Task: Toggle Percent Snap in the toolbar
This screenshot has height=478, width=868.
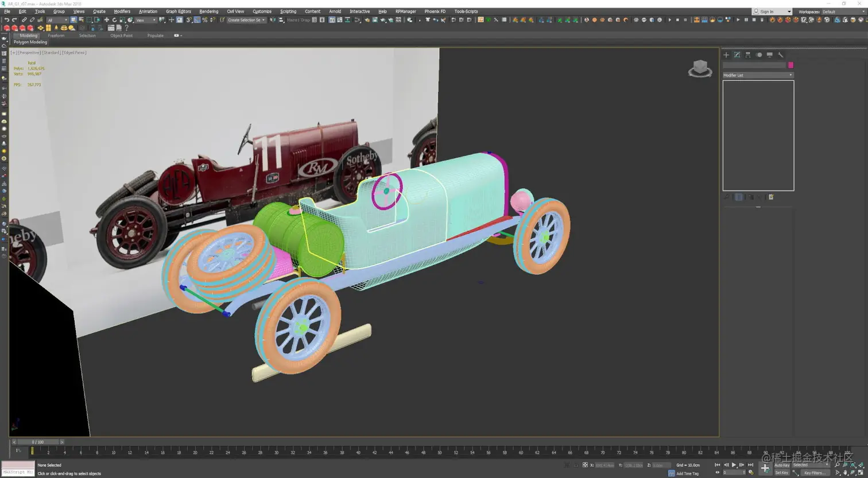Action: coord(205,20)
